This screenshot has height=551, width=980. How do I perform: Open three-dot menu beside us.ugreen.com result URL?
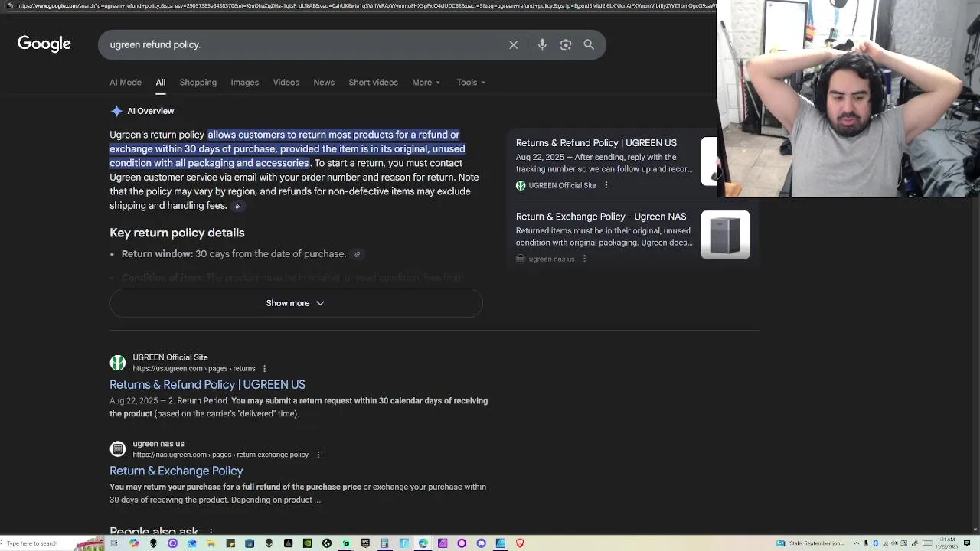(265, 368)
